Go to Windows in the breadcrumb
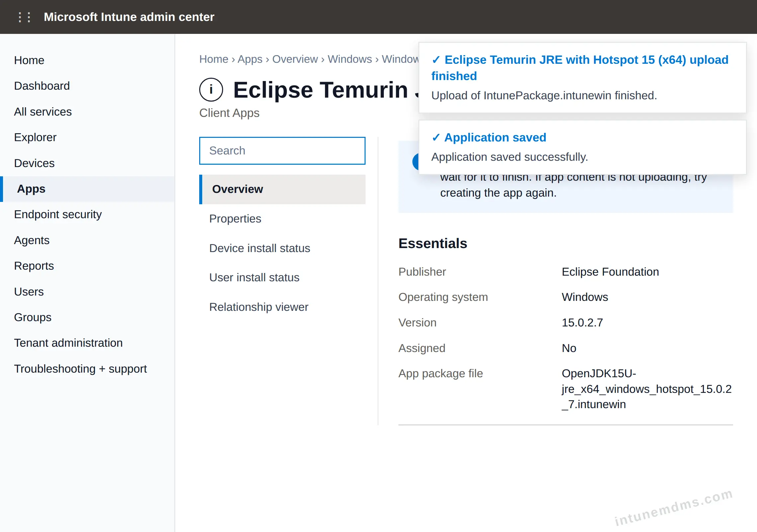 pos(350,59)
